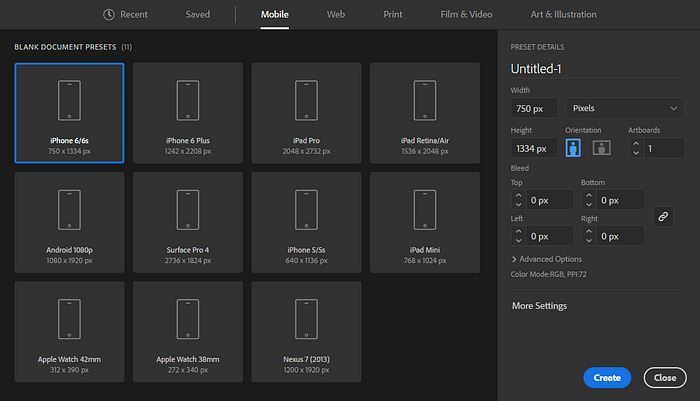Click the Right bleed input field
Screen dimensions: 700x401
[621, 236]
